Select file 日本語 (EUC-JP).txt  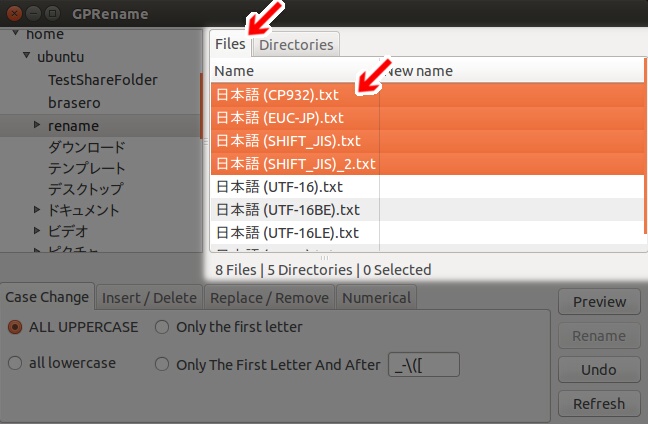pyautogui.click(x=427, y=118)
